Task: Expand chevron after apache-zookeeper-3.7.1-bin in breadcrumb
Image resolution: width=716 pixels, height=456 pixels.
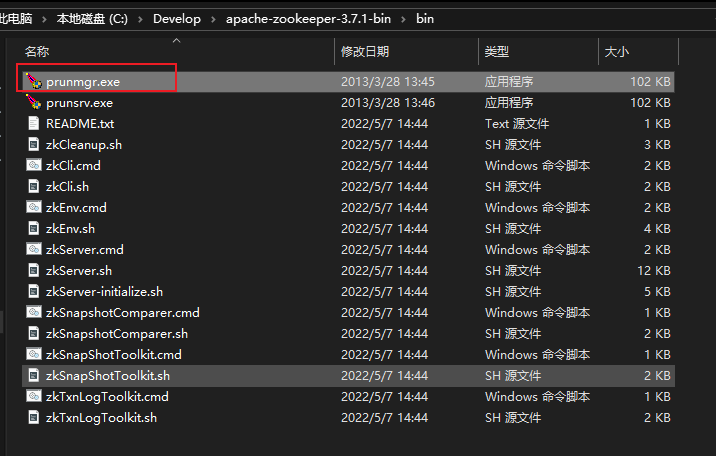Action: click(403, 20)
